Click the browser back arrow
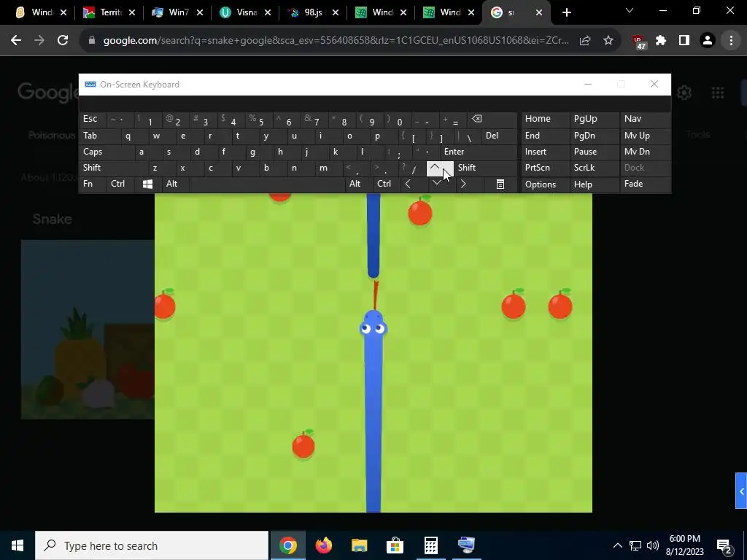The width and height of the screenshot is (747, 560). 16,41
